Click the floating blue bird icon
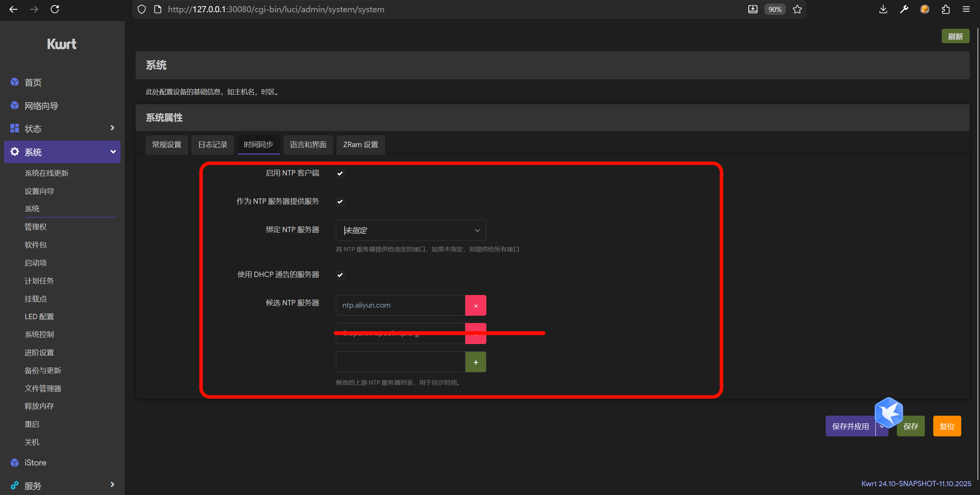Viewport: 980px width, 495px height. [889, 413]
